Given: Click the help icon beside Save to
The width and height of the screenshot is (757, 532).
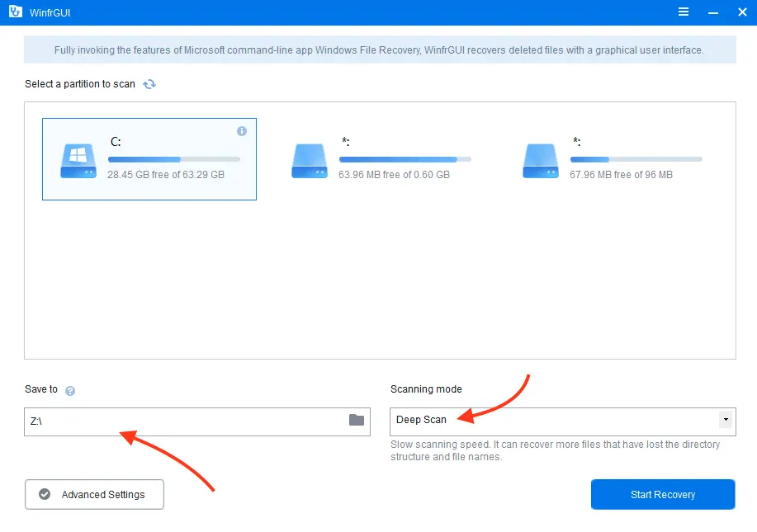Looking at the screenshot, I should point(70,390).
